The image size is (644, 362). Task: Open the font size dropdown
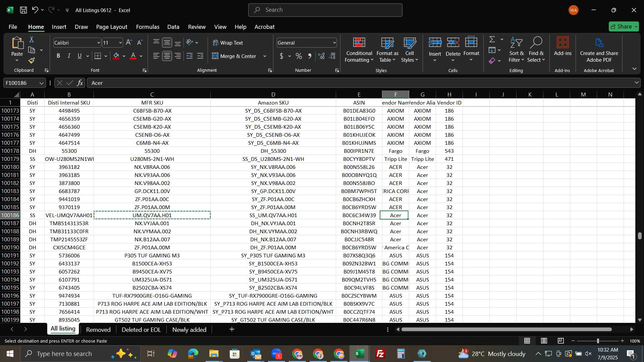[x=120, y=43]
